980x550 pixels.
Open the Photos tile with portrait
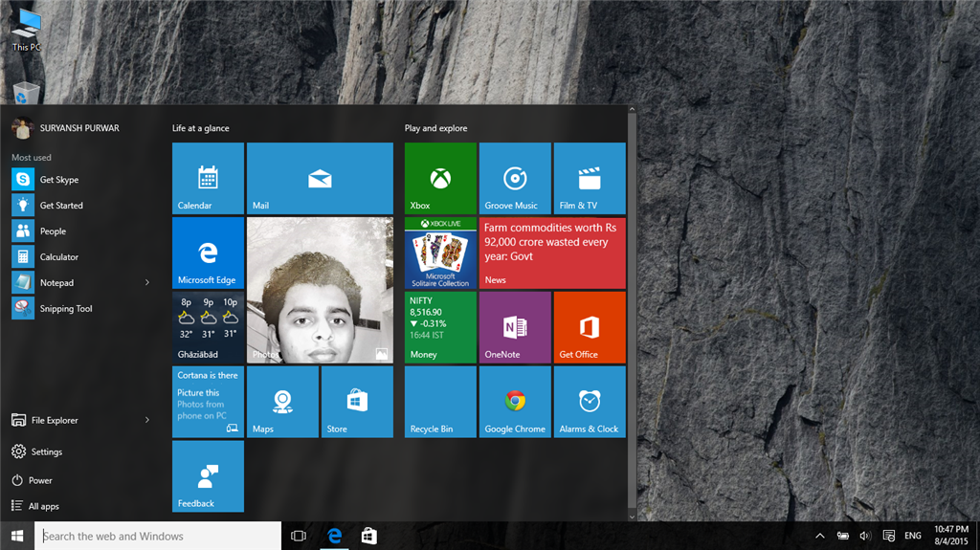pyautogui.click(x=320, y=290)
